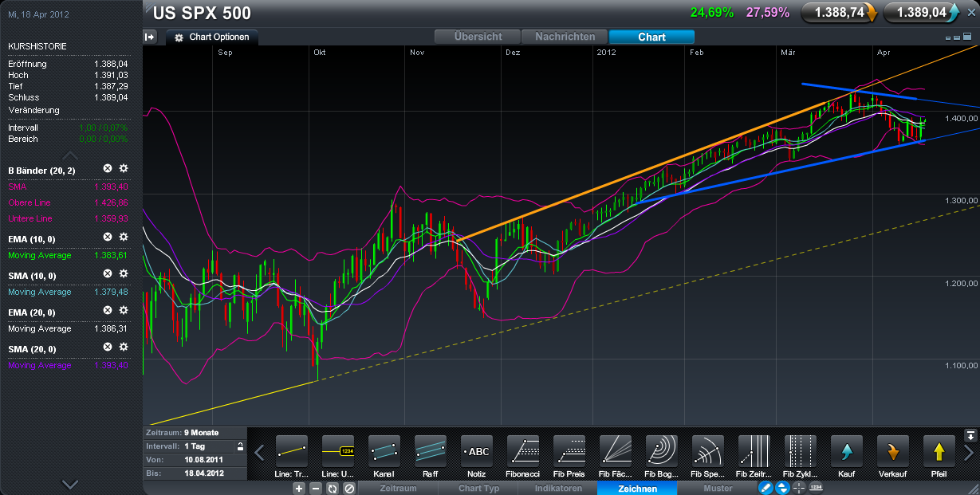
Task: Open the Chart Optionen dropdown
Action: [215, 37]
